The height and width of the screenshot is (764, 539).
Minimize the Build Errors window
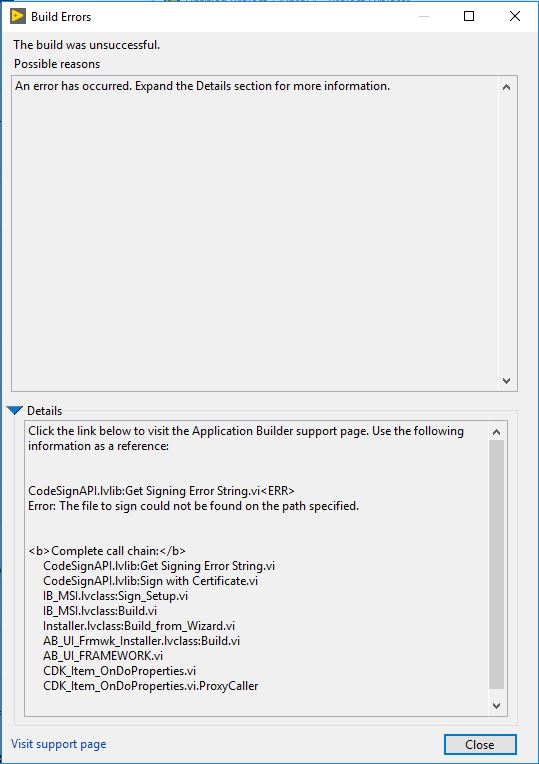point(424,17)
